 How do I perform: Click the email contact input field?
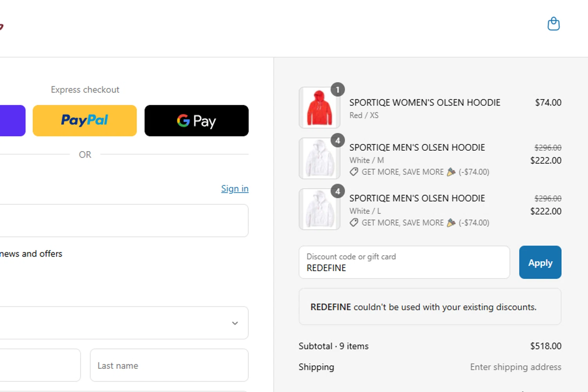pyautogui.click(x=124, y=221)
